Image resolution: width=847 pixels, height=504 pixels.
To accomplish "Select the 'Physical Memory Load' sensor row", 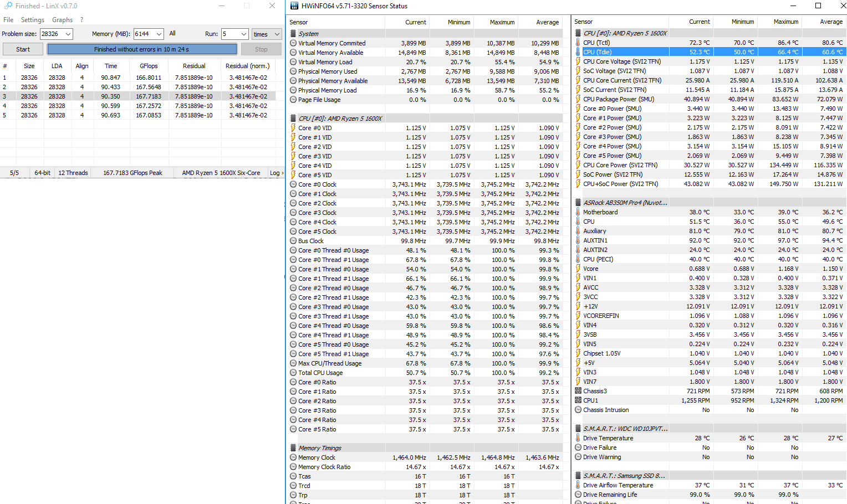I will (x=426, y=90).
